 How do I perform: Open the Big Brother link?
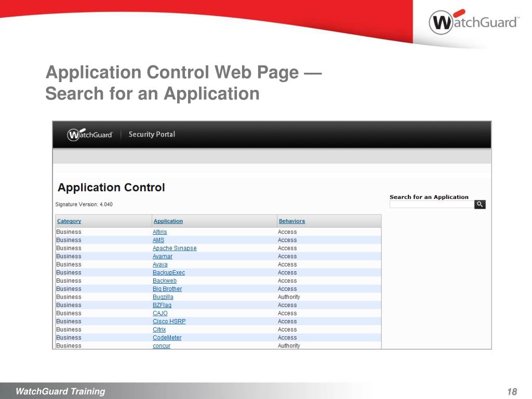click(167, 289)
